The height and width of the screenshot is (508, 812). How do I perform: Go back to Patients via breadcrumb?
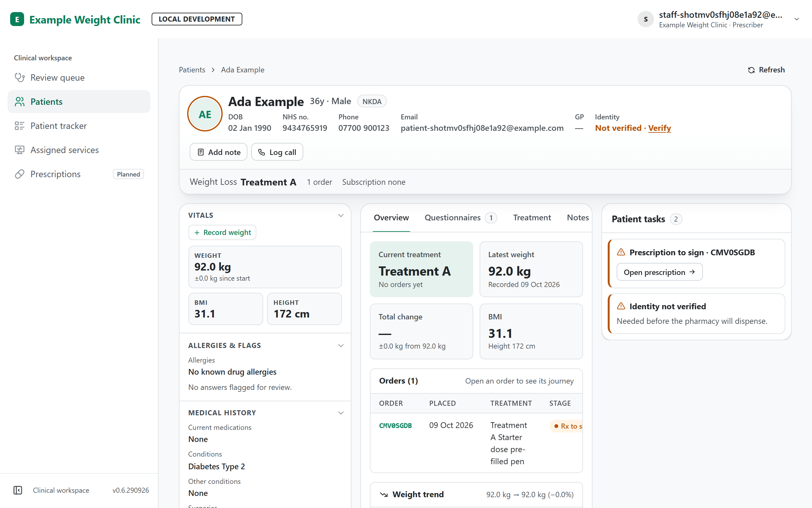click(x=192, y=70)
